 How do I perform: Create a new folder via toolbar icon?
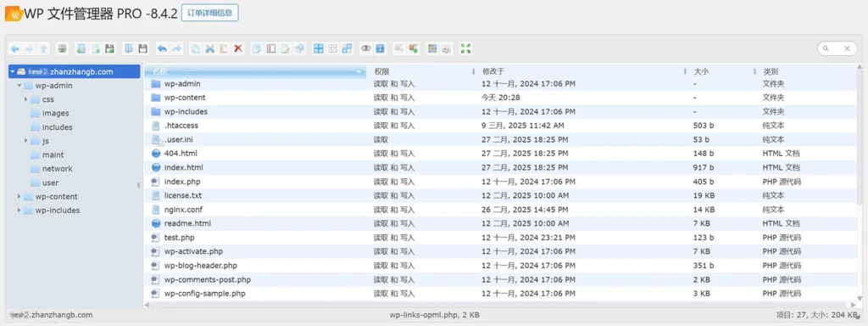coord(81,48)
